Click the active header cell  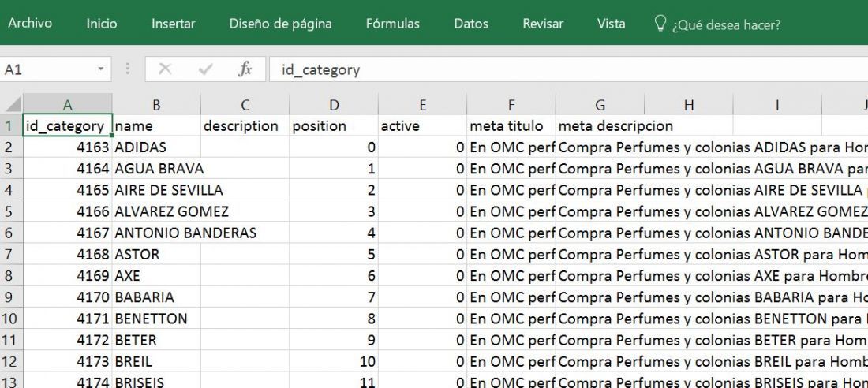[x=422, y=125]
